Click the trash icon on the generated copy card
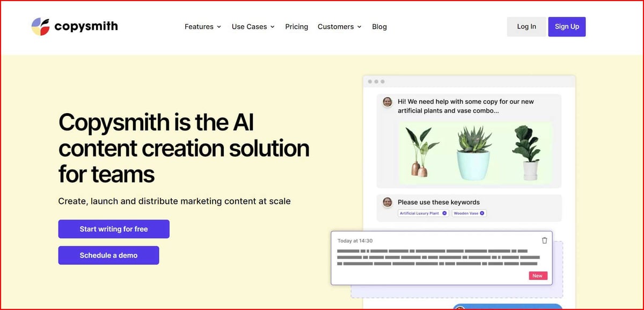This screenshot has width=644, height=310. [545, 241]
